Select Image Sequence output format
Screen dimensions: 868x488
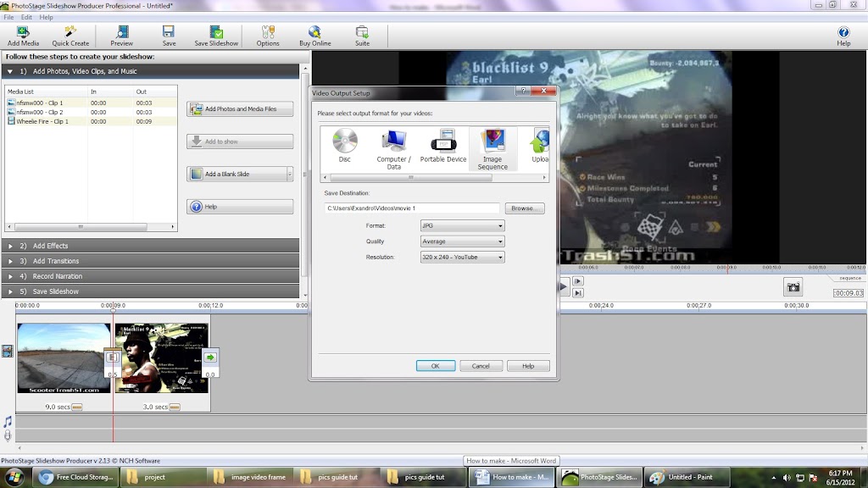coord(492,149)
